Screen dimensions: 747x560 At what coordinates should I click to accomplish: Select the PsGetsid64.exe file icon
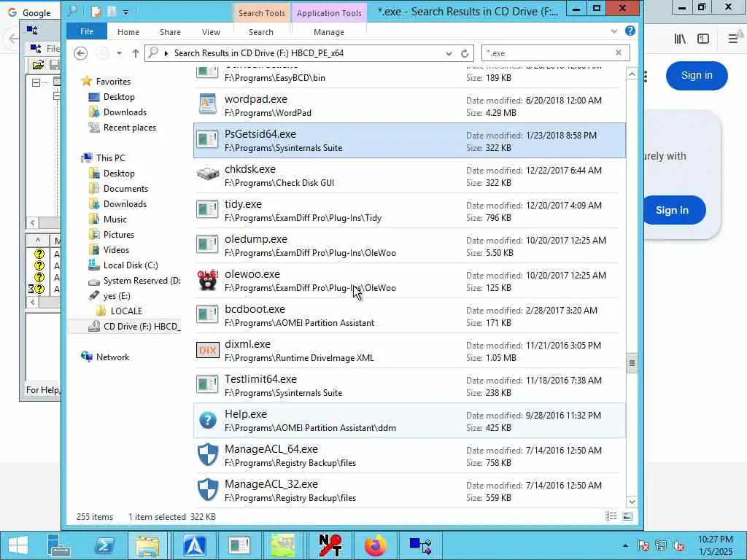coord(208,139)
